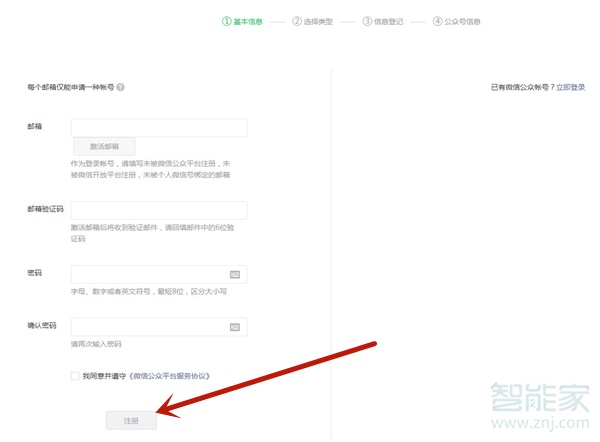600x442 pixels.
Task: Click the step 2 number circle
Action: click(297, 20)
